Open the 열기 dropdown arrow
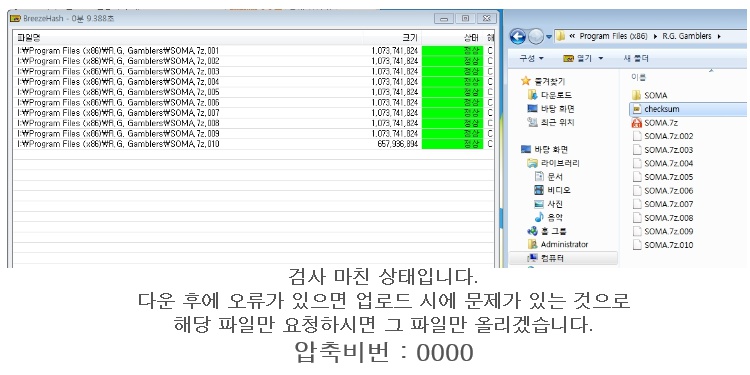This screenshot has height=375, width=750. pos(600,58)
